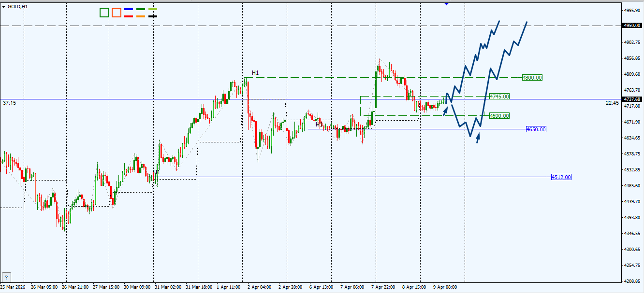Click the blue triangle marker at chart top

tap(446, 3)
